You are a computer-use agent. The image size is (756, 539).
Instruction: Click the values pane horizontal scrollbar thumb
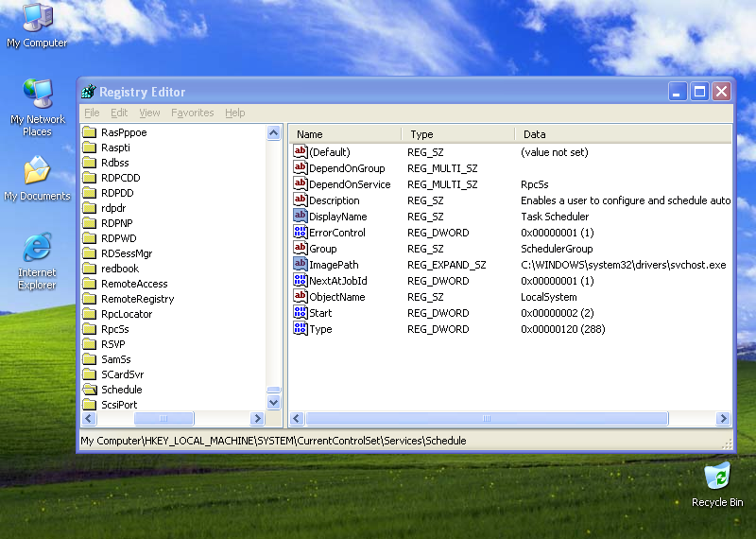click(487, 418)
